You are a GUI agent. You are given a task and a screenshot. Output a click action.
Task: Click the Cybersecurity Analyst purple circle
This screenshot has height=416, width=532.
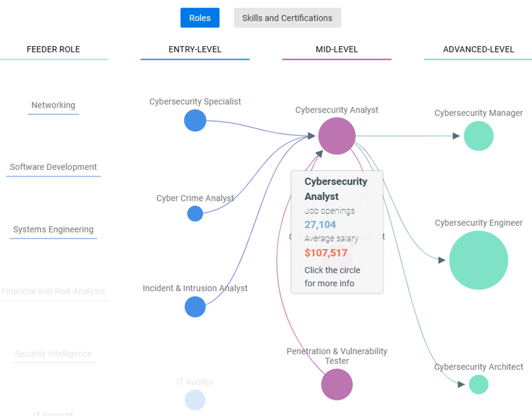coord(336,136)
